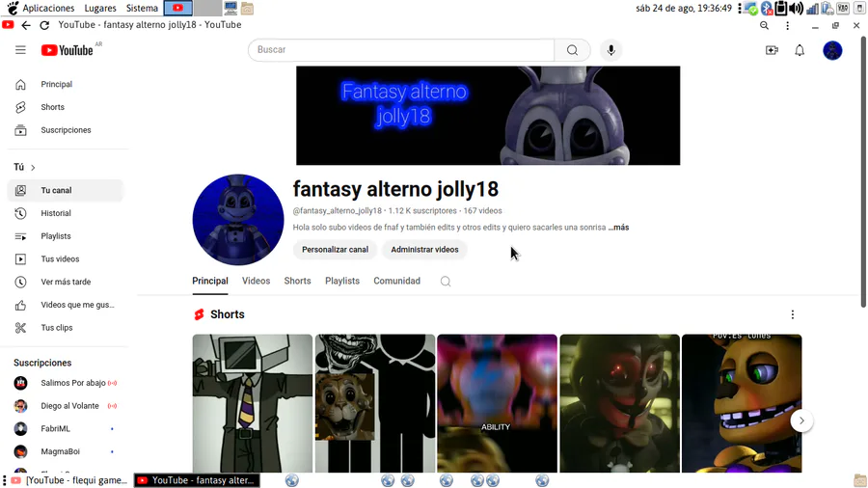
Task: Open Suscripciones in the sidebar
Action: pyautogui.click(x=66, y=130)
